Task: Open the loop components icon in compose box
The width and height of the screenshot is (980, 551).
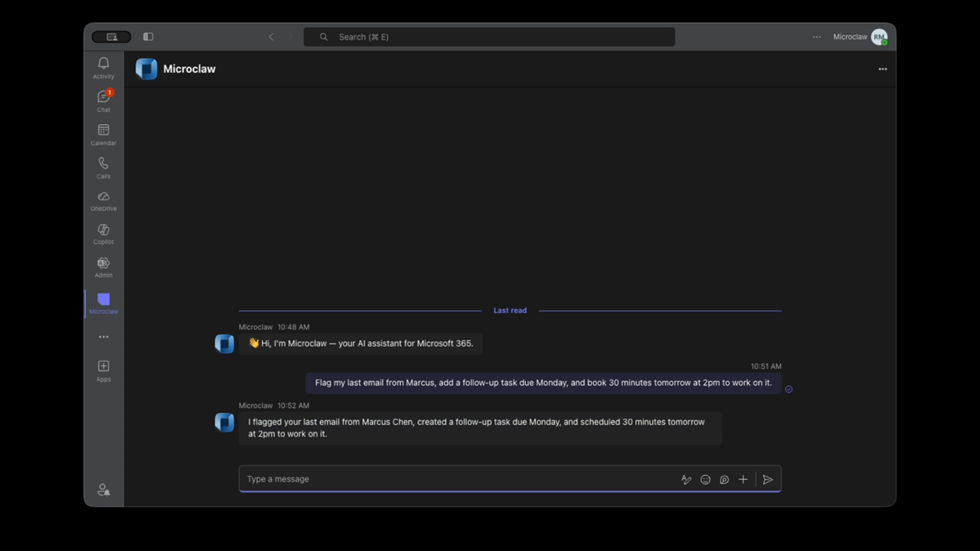Action: pos(724,480)
